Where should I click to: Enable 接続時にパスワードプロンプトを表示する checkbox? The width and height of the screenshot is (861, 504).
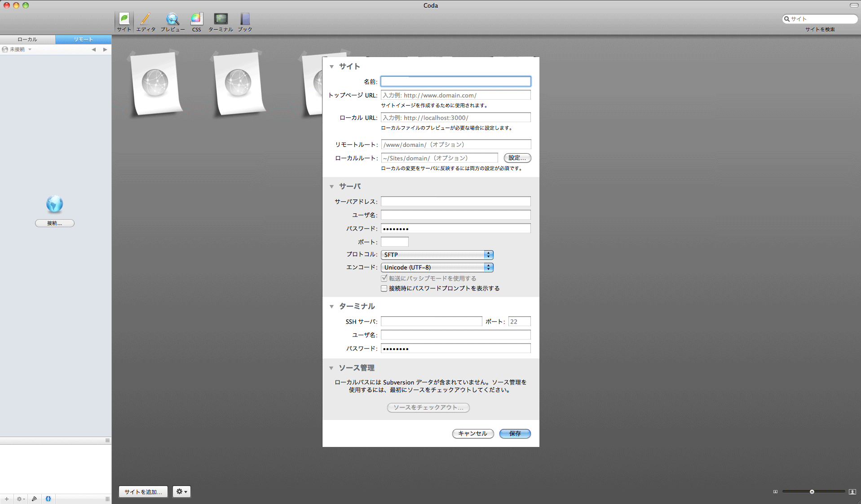pos(384,288)
